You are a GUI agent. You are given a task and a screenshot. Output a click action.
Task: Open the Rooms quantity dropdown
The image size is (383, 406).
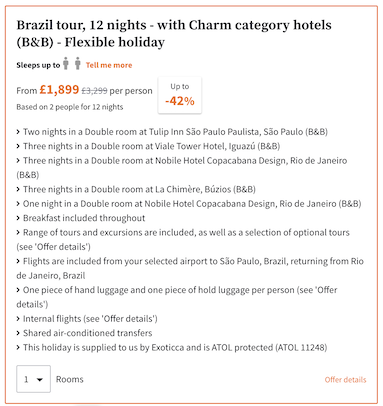[33, 379]
